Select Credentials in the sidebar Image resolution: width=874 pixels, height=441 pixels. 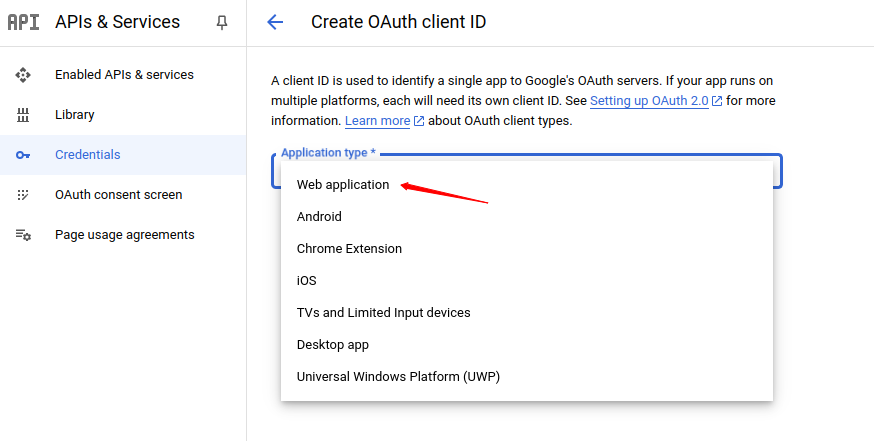point(123,155)
